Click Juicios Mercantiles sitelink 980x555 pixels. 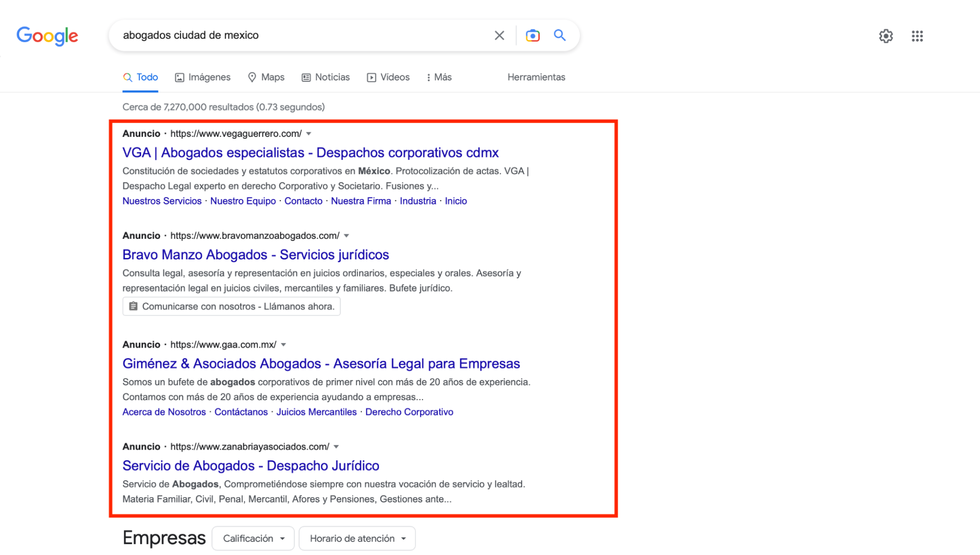[x=316, y=412]
